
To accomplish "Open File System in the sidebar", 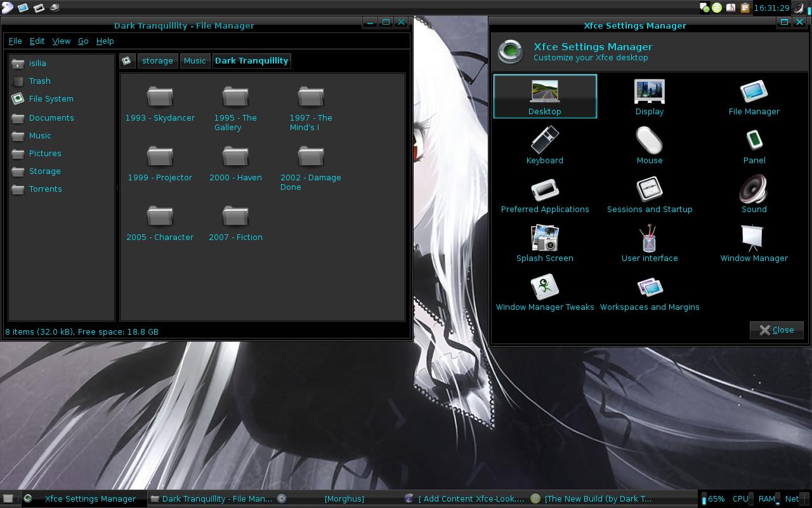I will [62, 98].
